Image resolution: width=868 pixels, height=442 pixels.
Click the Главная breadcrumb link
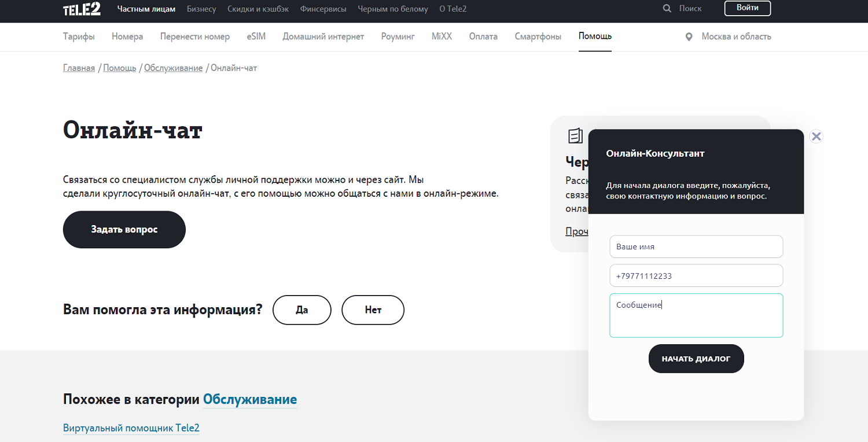(79, 68)
